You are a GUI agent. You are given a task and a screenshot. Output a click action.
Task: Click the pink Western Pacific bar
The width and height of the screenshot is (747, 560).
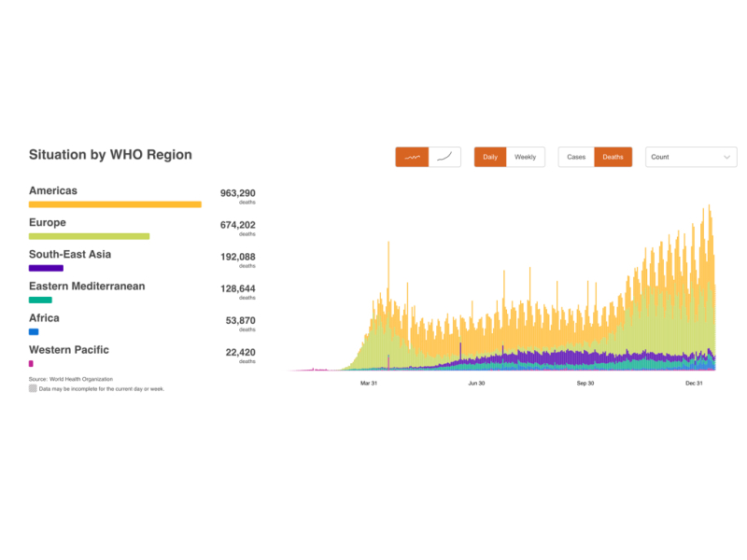(31, 363)
